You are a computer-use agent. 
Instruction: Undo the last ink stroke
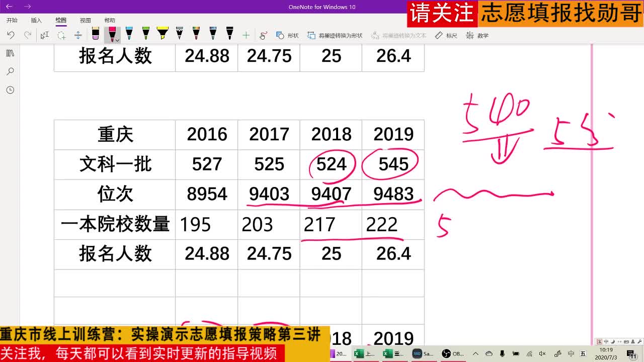pyautogui.click(x=11, y=35)
